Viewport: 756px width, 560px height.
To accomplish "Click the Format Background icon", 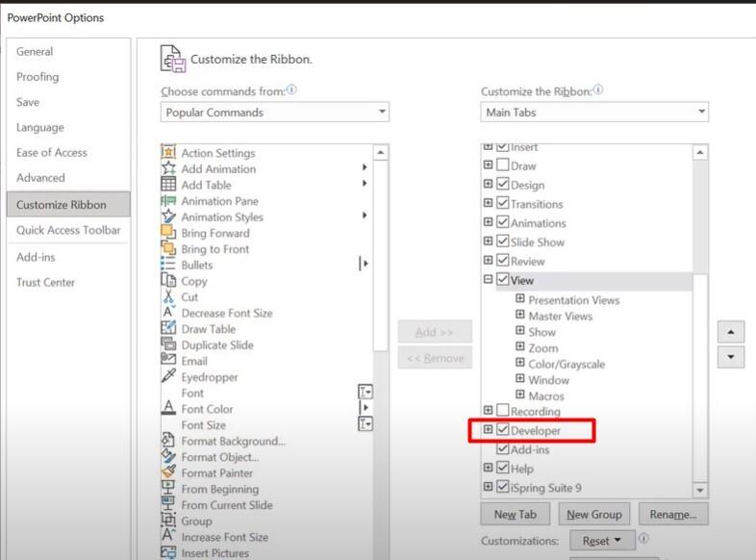I will 168,440.
